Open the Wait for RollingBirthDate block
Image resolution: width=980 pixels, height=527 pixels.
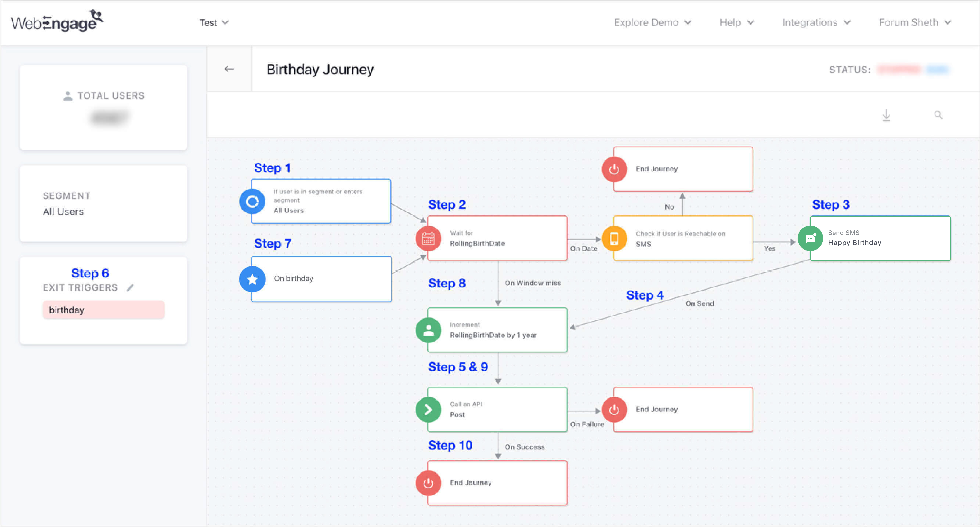[498, 238]
